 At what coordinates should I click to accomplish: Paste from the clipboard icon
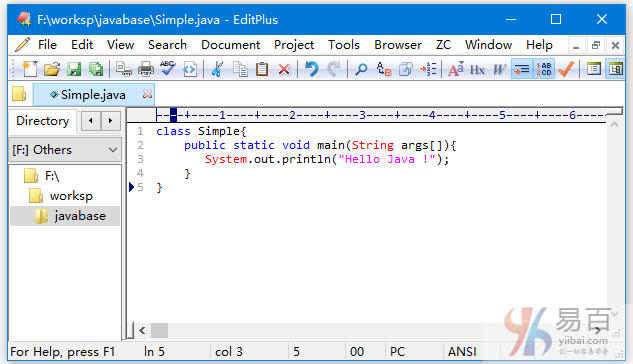[x=262, y=69]
